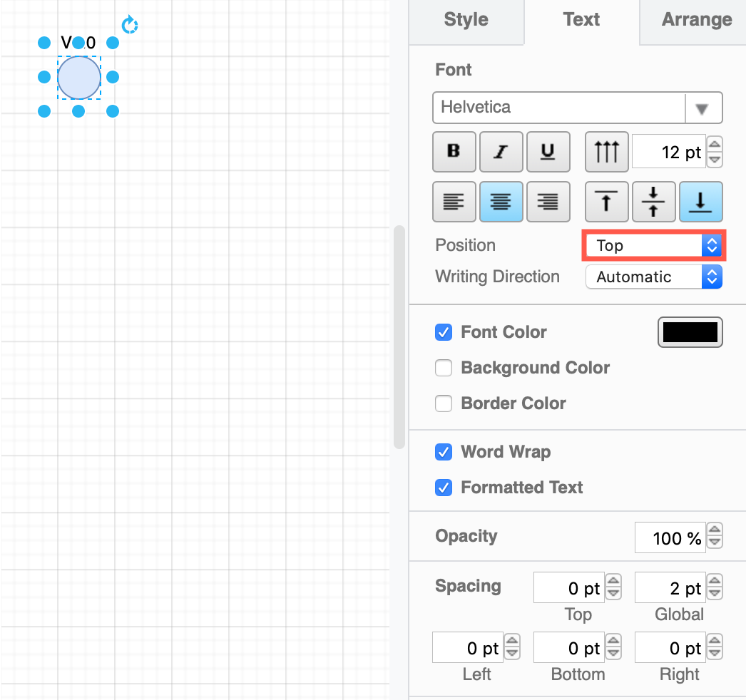Apply italic formatting to the label
746x700 pixels.
coord(501,151)
